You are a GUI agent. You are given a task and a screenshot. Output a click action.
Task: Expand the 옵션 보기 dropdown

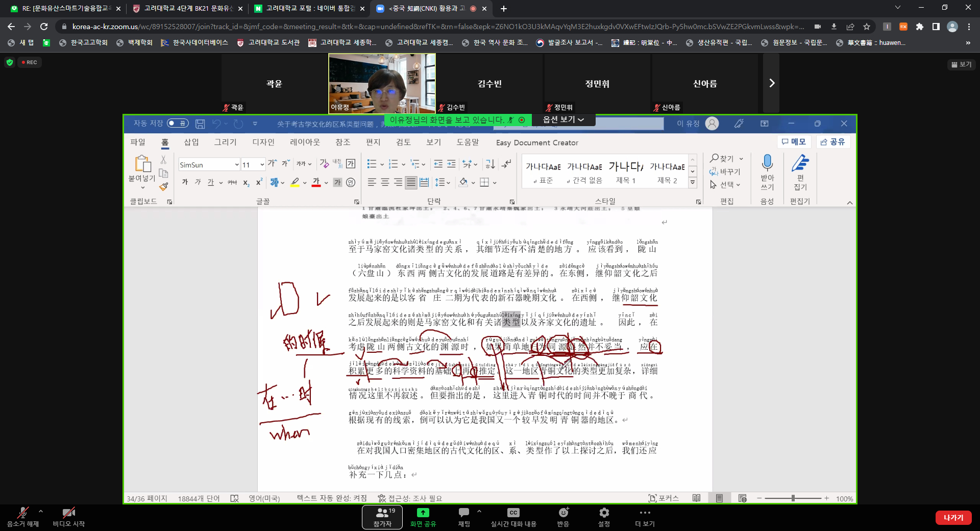tap(563, 119)
